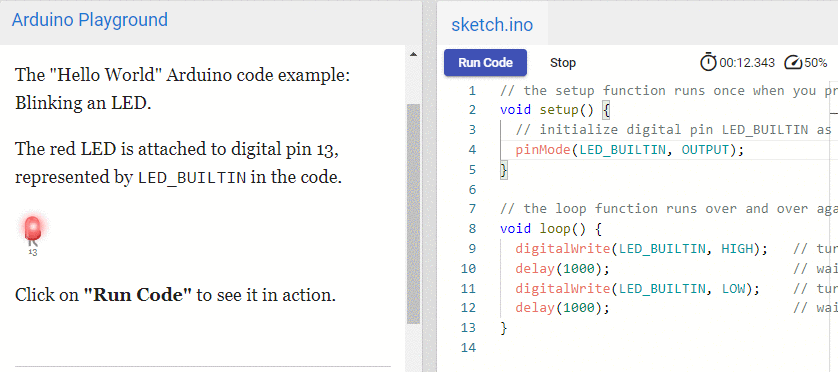Click on void loop() in the code

tap(543, 229)
